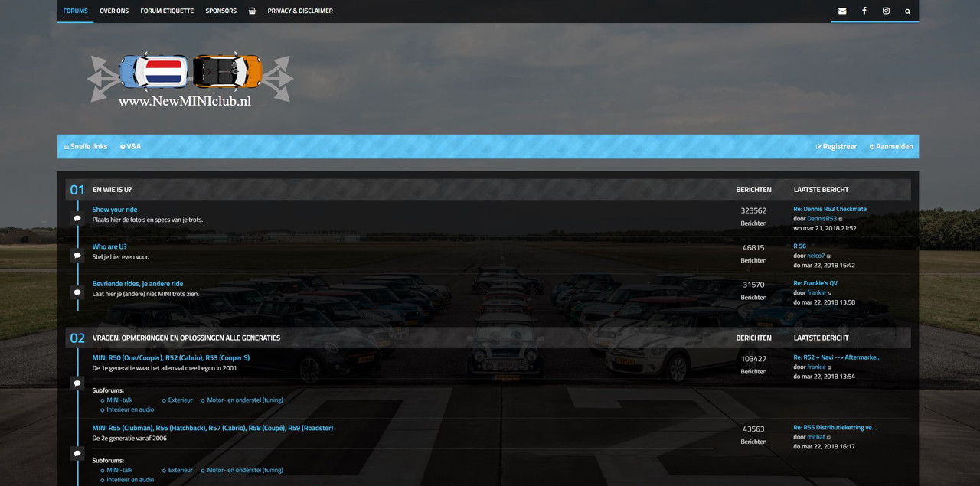Viewport: 980px width, 486px height.
Task: Click the speech bubble icon beside MINI R55 forum
Action: 77,453
